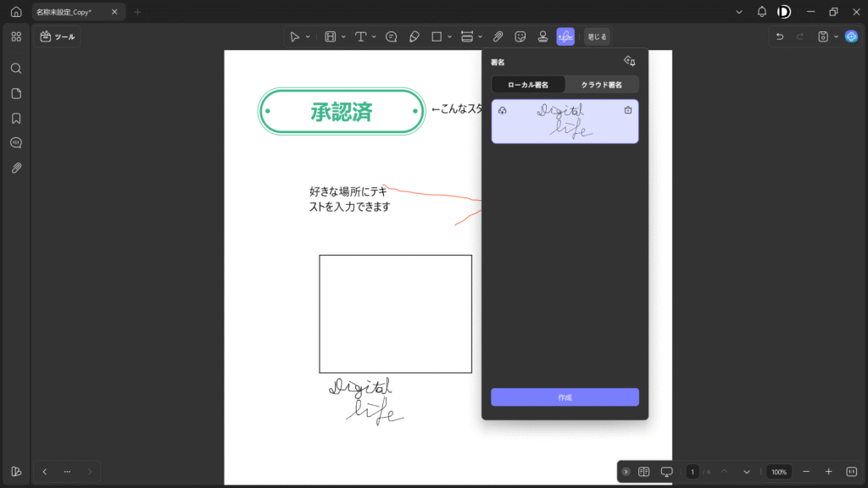Open the bookmarks panel in left sidebar
This screenshot has width=868, height=488.
click(16, 118)
